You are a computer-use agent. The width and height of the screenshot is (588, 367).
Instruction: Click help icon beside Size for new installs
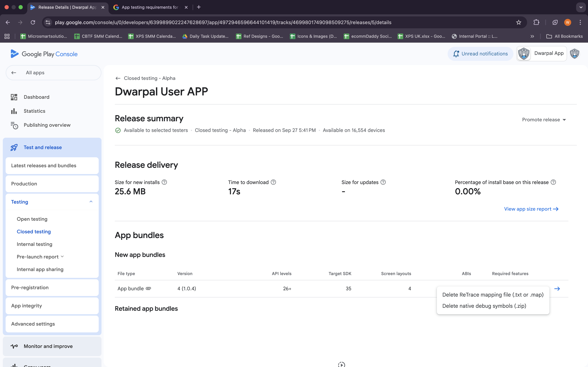[164, 182]
